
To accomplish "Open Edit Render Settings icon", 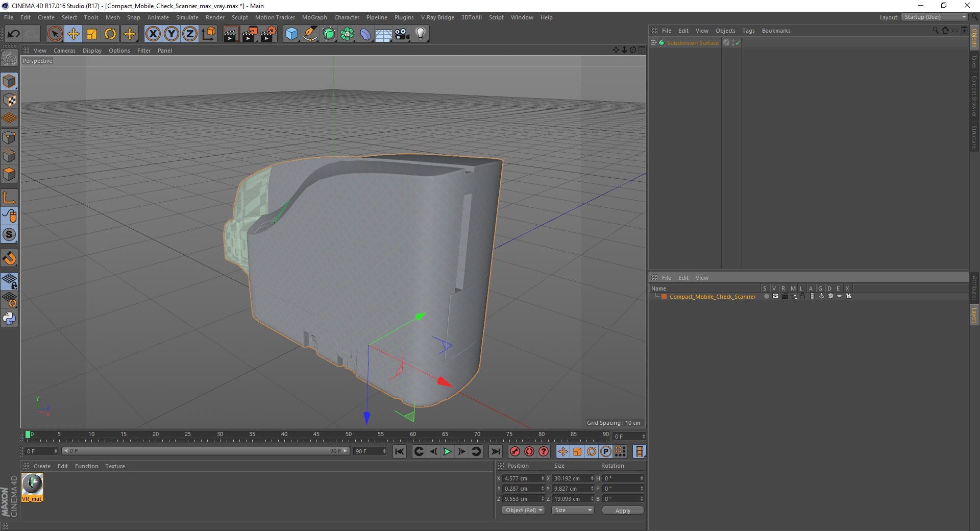I will 268,34.
